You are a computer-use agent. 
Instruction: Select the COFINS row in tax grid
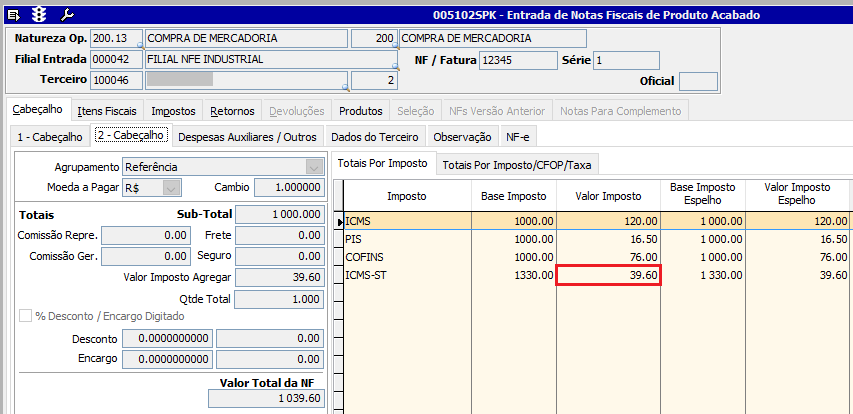coord(595,257)
